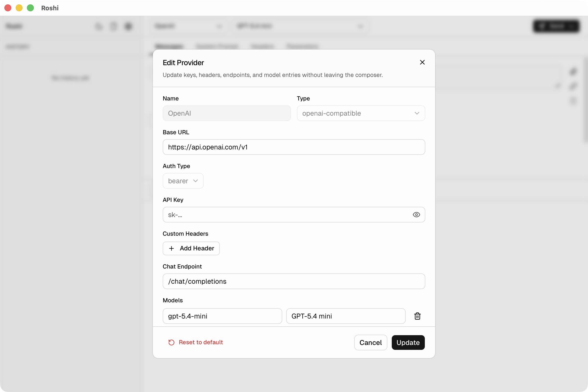
Task: Click the plus icon next to Add Header
Action: [x=171, y=248]
